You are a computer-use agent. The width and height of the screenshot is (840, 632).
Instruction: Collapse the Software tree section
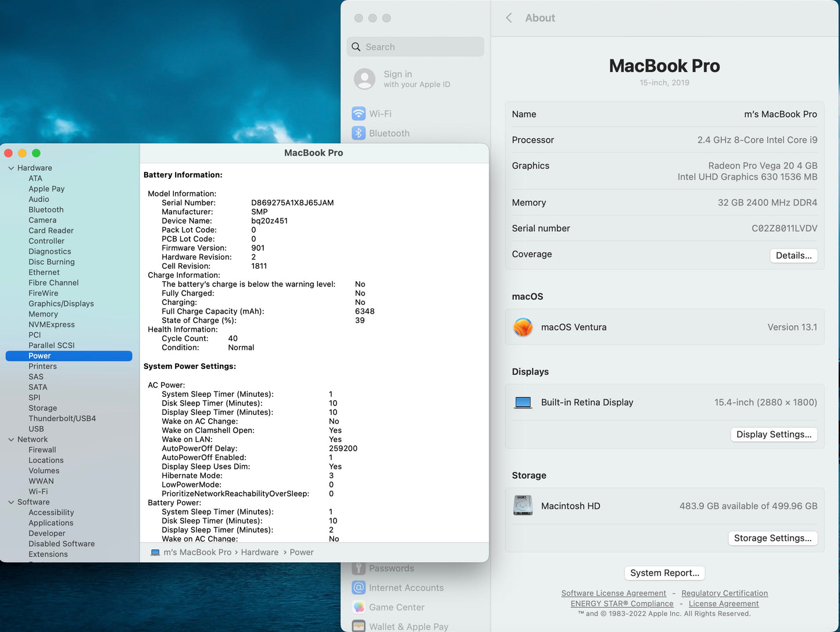pyautogui.click(x=11, y=502)
